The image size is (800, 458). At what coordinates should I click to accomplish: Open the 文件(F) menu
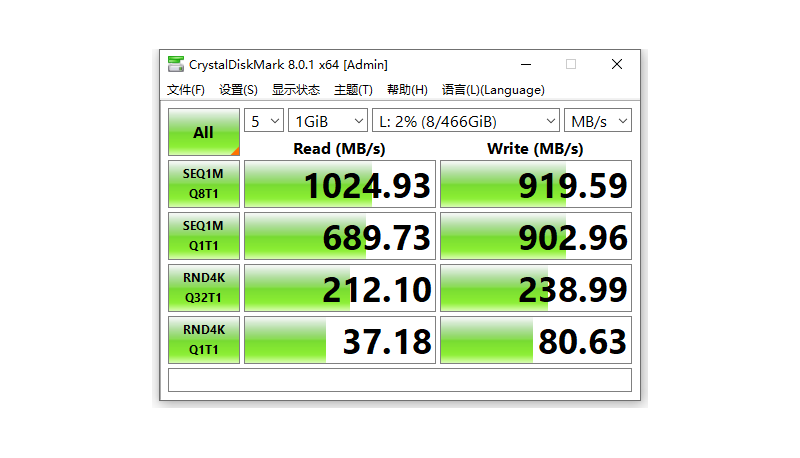186,90
